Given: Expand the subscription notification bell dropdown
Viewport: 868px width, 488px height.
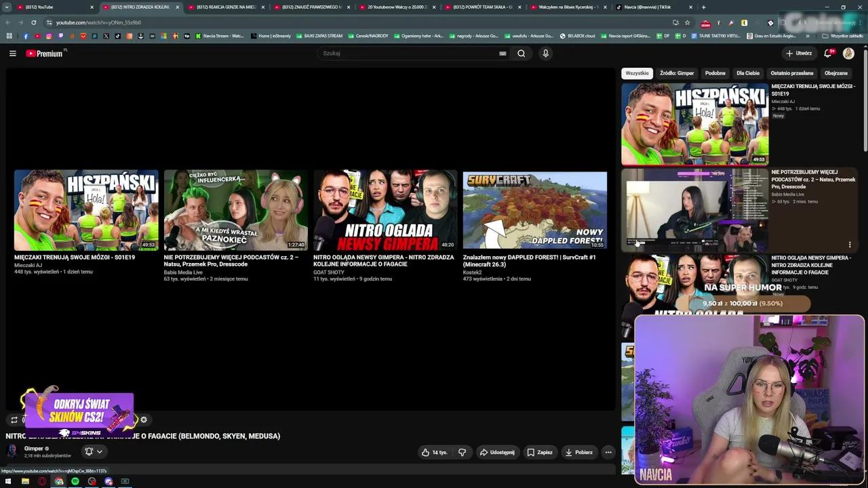Looking at the screenshot, I should [99, 451].
